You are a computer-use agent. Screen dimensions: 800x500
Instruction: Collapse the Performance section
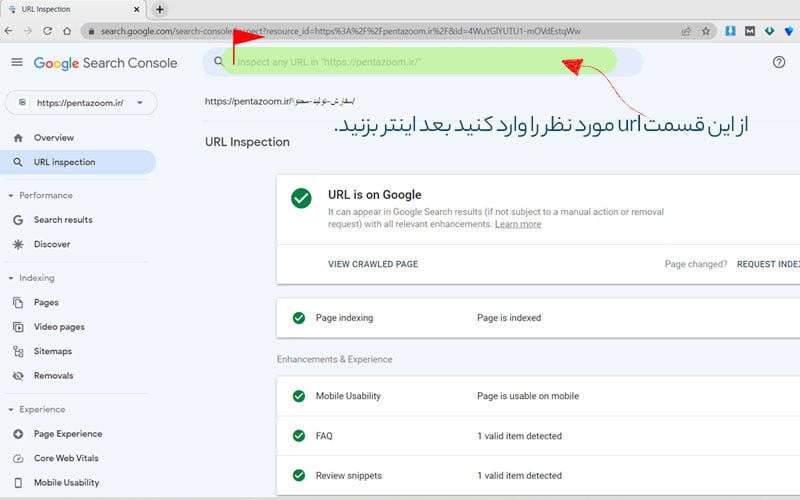point(11,195)
